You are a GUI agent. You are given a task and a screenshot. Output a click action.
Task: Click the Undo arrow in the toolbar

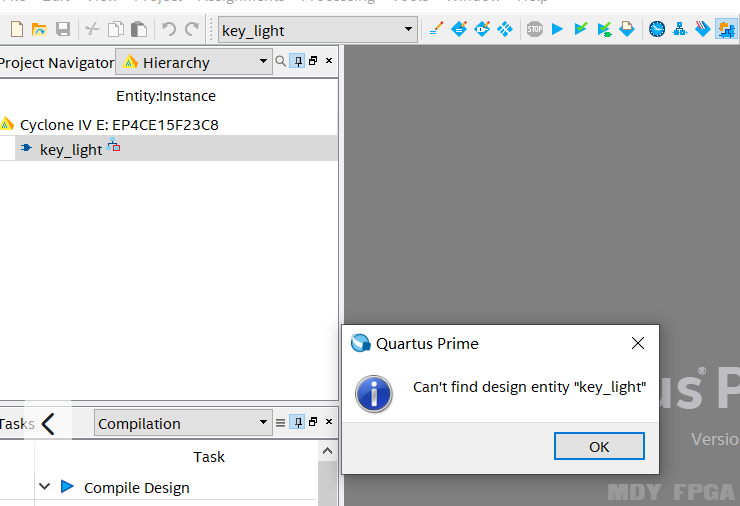point(169,30)
